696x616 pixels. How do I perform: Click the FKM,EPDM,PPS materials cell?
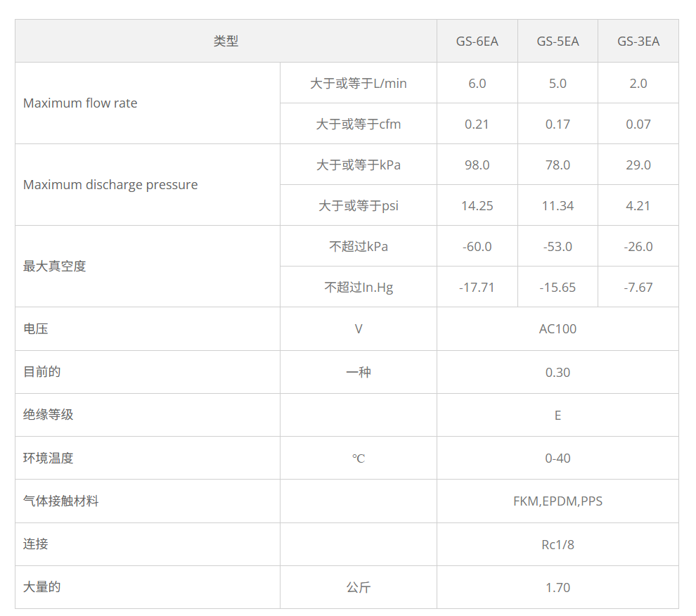click(558, 501)
